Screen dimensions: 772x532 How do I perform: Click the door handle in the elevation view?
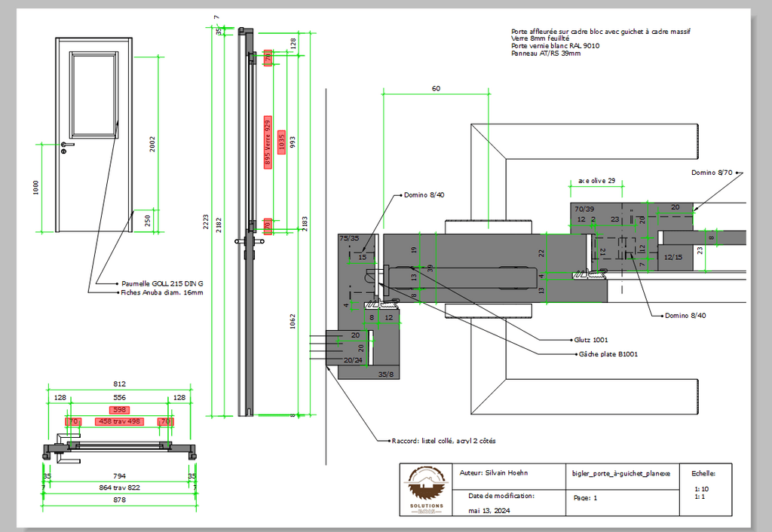pos(67,145)
